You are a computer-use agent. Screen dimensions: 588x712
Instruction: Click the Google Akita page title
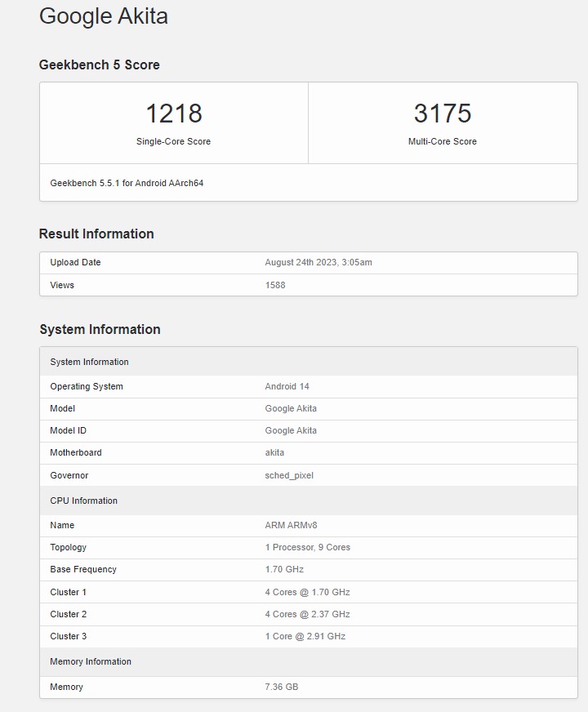tap(104, 16)
